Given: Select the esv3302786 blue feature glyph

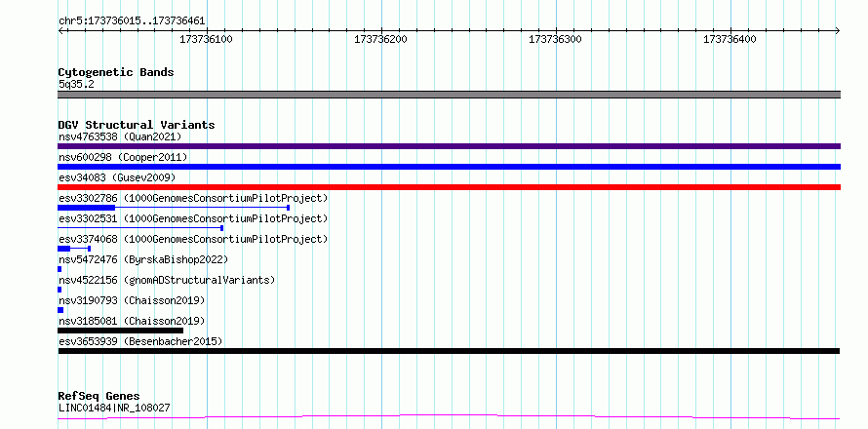Looking at the screenshot, I should tap(174, 208).
